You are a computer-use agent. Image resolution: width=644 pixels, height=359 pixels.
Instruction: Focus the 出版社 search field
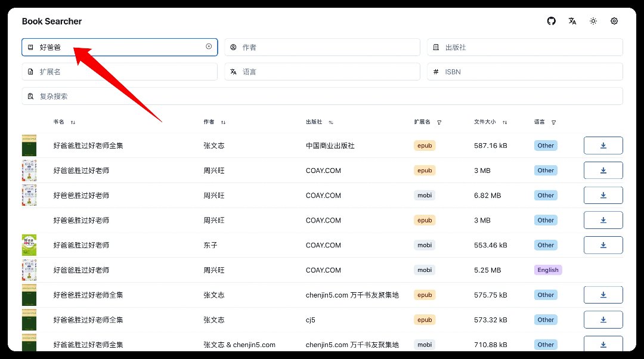tap(531, 47)
